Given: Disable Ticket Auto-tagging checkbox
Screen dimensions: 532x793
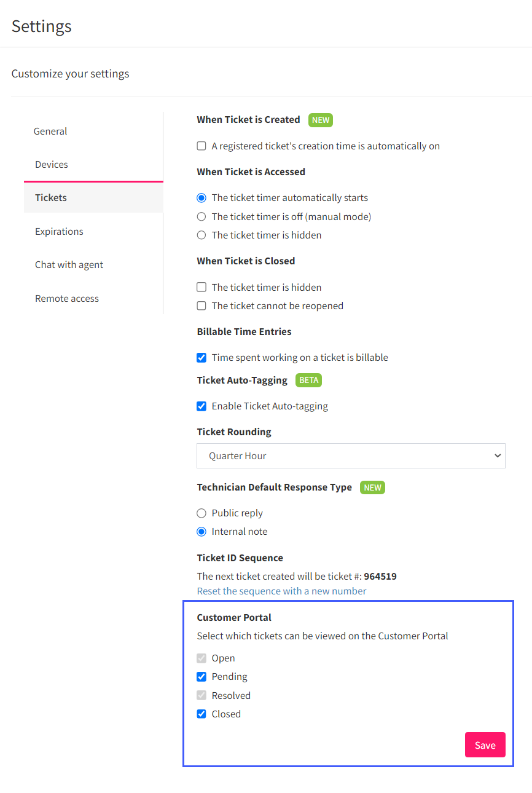Looking at the screenshot, I should click(x=201, y=406).
